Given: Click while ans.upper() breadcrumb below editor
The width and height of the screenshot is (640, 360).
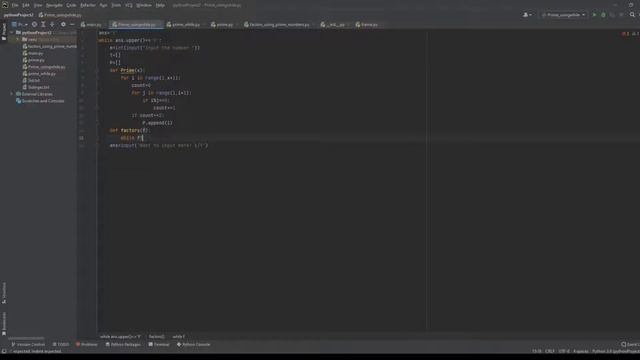Looking at the screenshot, I should 120,337.
